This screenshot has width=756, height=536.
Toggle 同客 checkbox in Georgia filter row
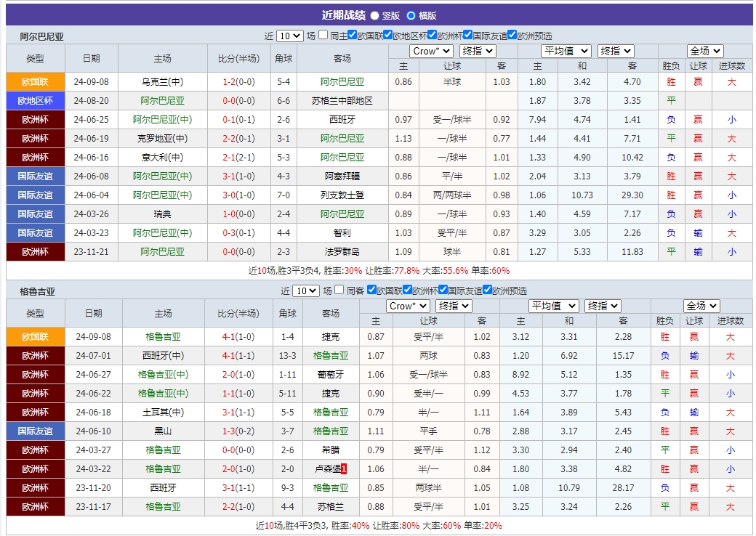pos(339,291)
